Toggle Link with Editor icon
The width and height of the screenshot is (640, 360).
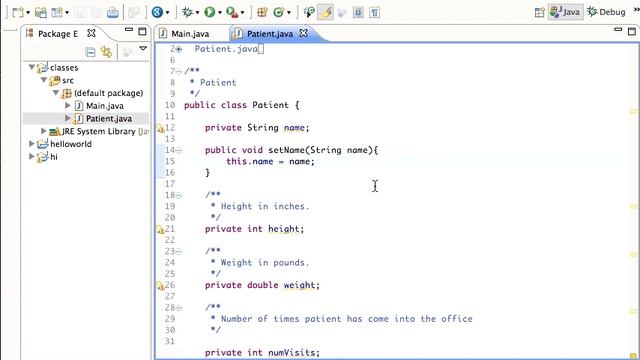107,52
